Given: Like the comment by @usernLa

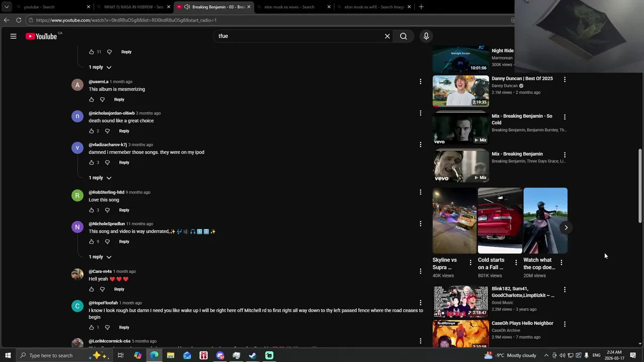Looking at the screenshot, I should click(92, 100).
